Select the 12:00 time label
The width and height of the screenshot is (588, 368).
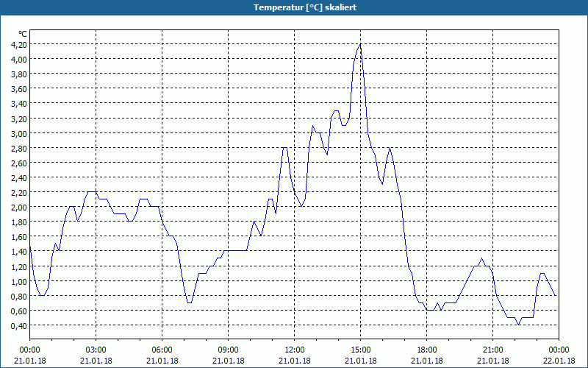coord(295,350)
